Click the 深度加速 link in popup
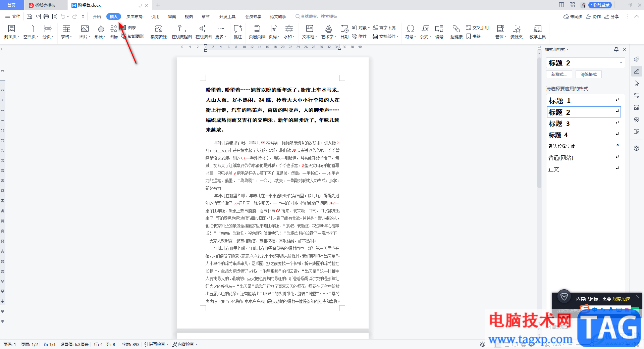The image size is (644, 349). [x=621, y=299]
